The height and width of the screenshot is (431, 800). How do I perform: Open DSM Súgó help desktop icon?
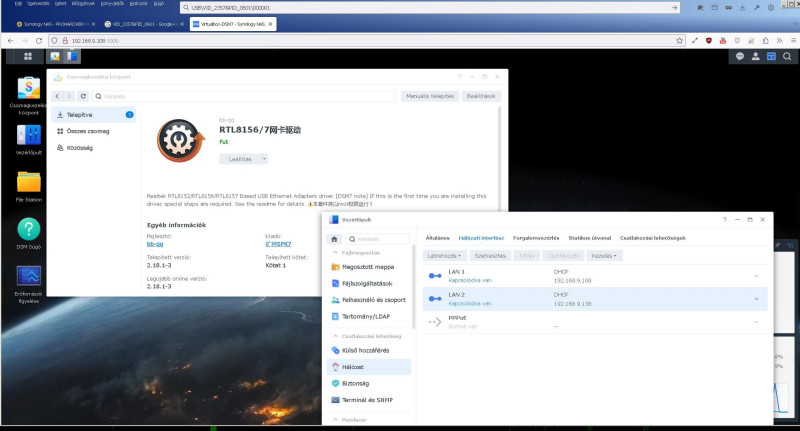pos(29,234)
